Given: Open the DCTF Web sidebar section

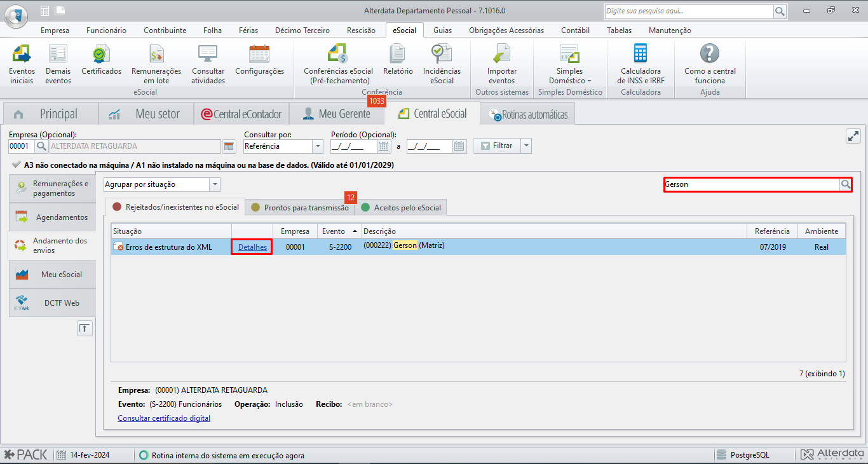Looking at the screenshot, I should click(x=52, y=303).
